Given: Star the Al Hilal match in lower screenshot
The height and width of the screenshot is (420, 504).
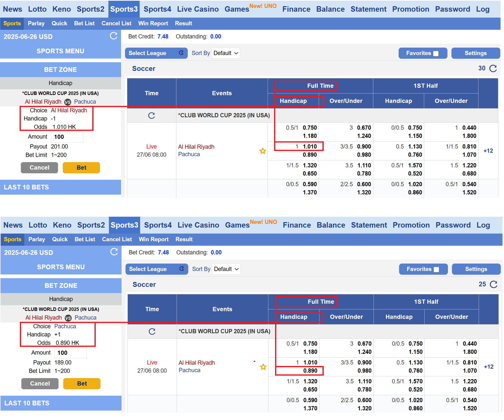Looking at the screenshot, I should click(x=263, y=367).
